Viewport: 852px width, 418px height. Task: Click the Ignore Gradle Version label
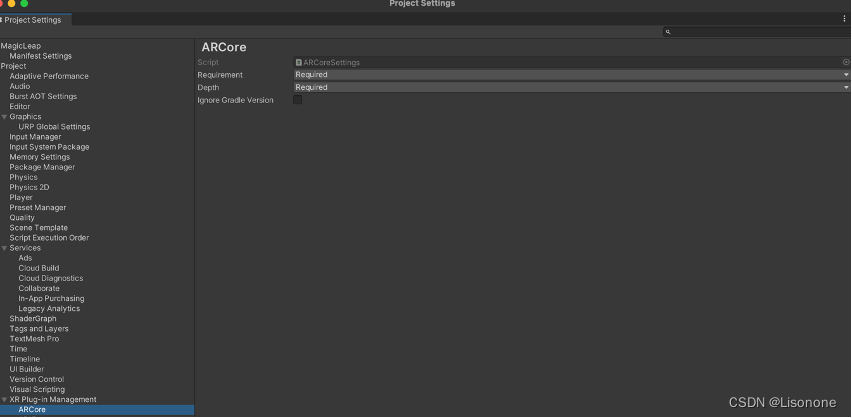tap(235, 101)
